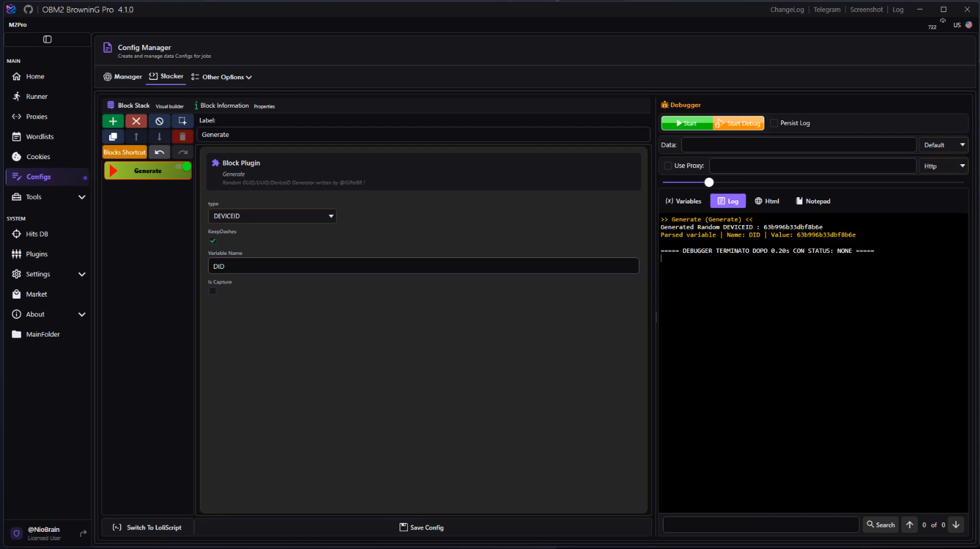Move block down with the down arrow
This screenshot has width=980, height=549.
pyautogui.click(x=159, y=136)
